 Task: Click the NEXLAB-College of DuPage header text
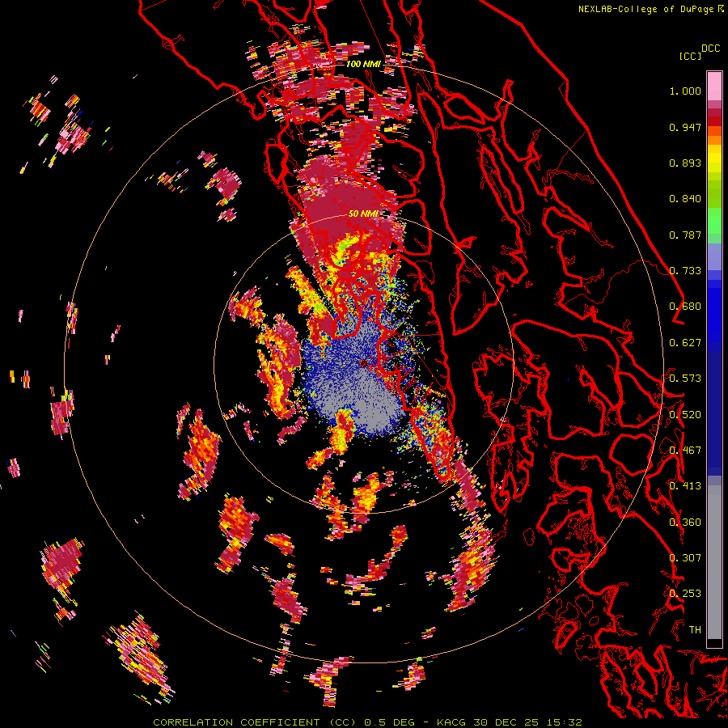pos(647,9)
